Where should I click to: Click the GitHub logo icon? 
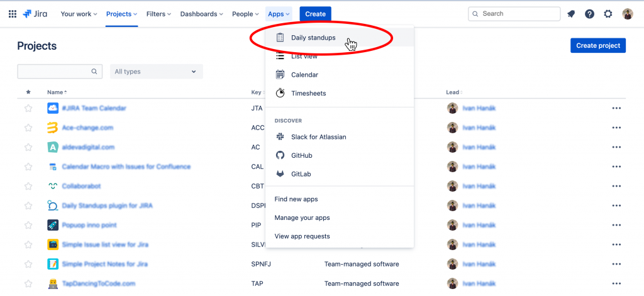pyautogui.click(x=280, y=155)
